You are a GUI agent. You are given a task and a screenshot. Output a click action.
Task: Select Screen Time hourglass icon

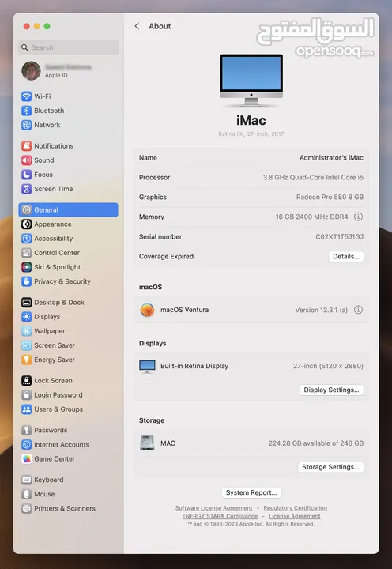click(27, 189)
